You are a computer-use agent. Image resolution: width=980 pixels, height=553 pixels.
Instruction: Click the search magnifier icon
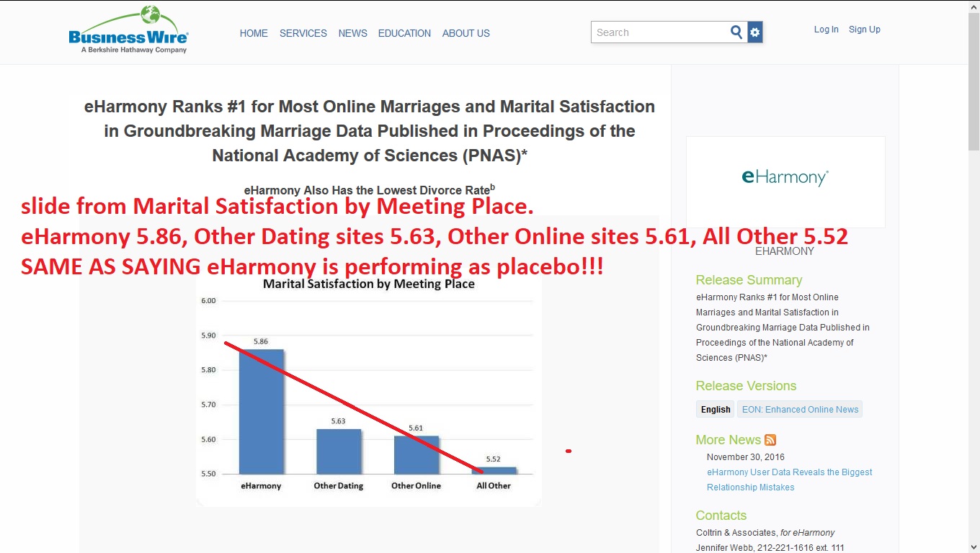point(736,32)
